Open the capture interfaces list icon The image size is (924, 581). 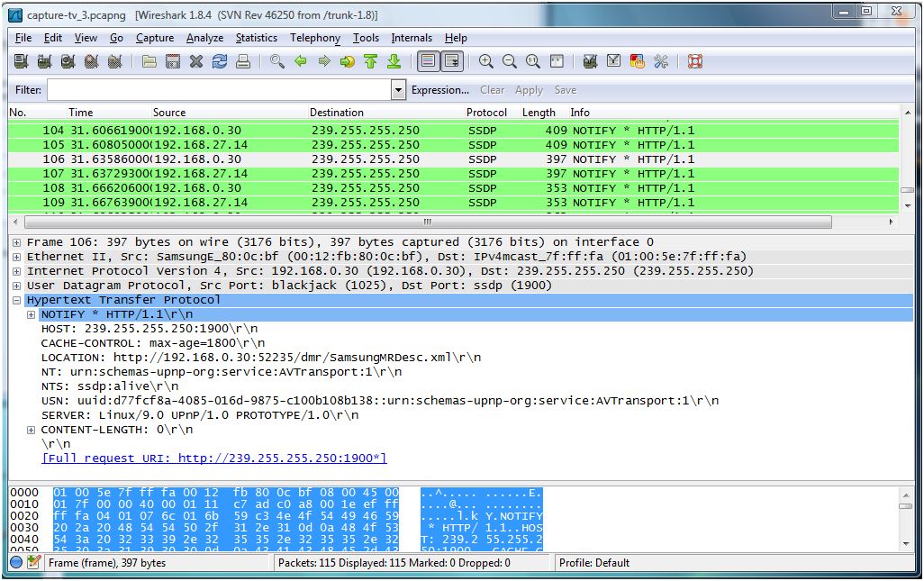pos(22,61)
